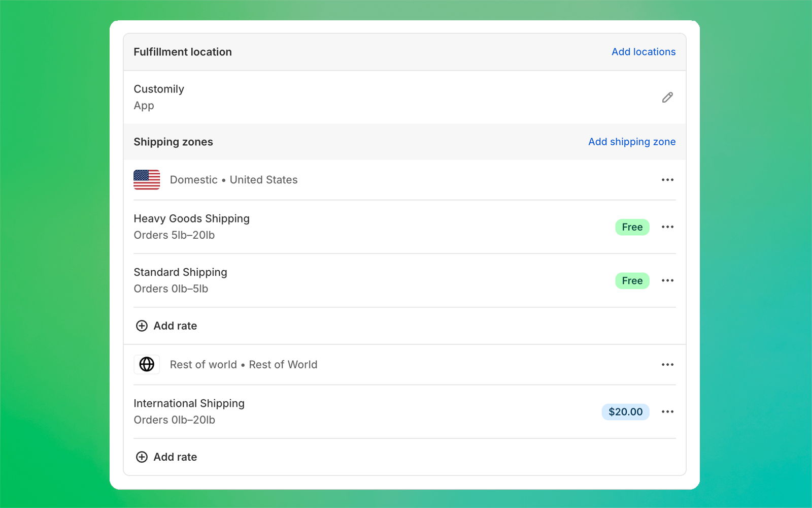Click the pencil icon to edit Customily location
The width and height of the screenshot is (812, 508).
(667, 97)
